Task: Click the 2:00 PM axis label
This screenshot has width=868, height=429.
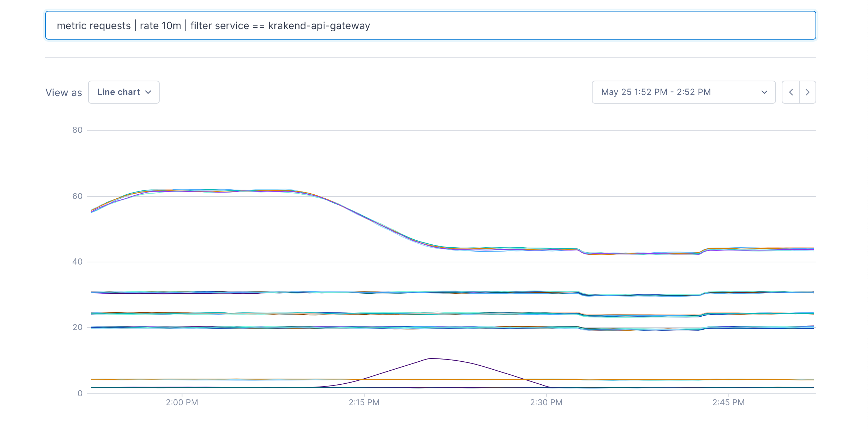Action: (x=182, y=402)
